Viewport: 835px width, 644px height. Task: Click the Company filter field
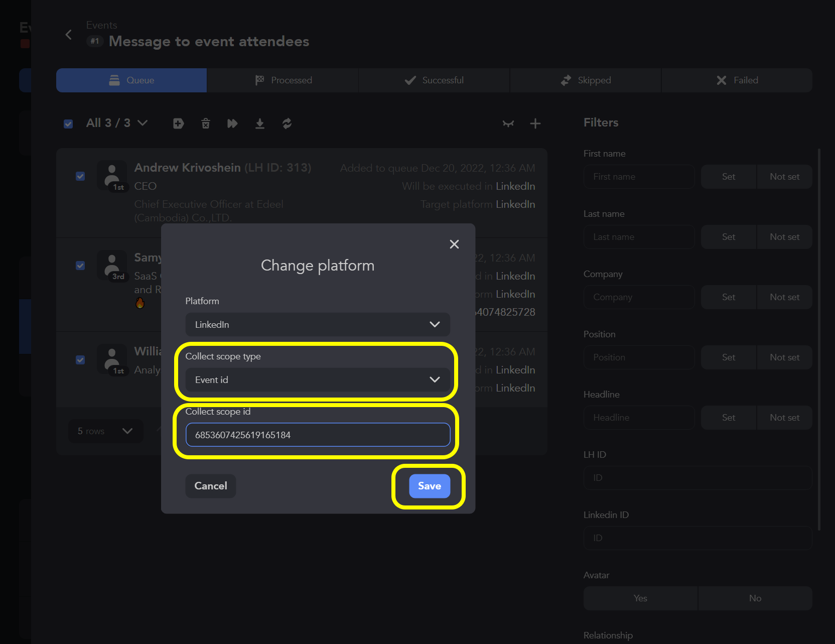pyautogui.click(x=639, y=297)
